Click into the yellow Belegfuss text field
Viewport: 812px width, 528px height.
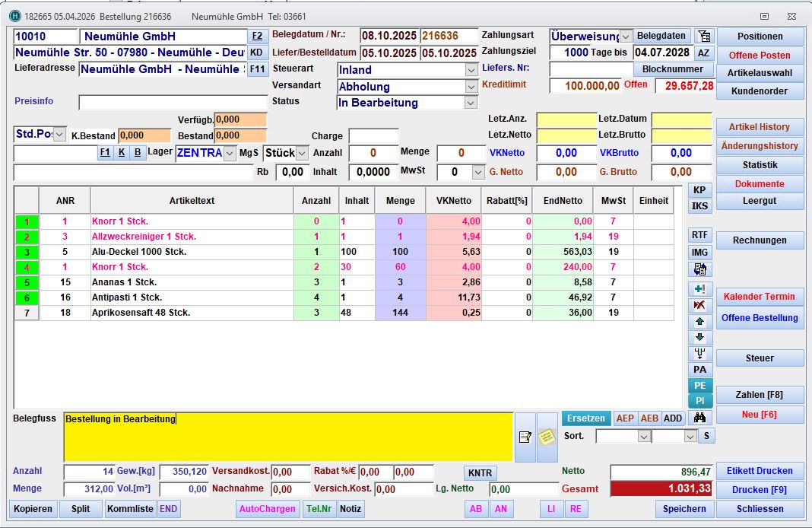pyautogui.click(x=287, y=437)
